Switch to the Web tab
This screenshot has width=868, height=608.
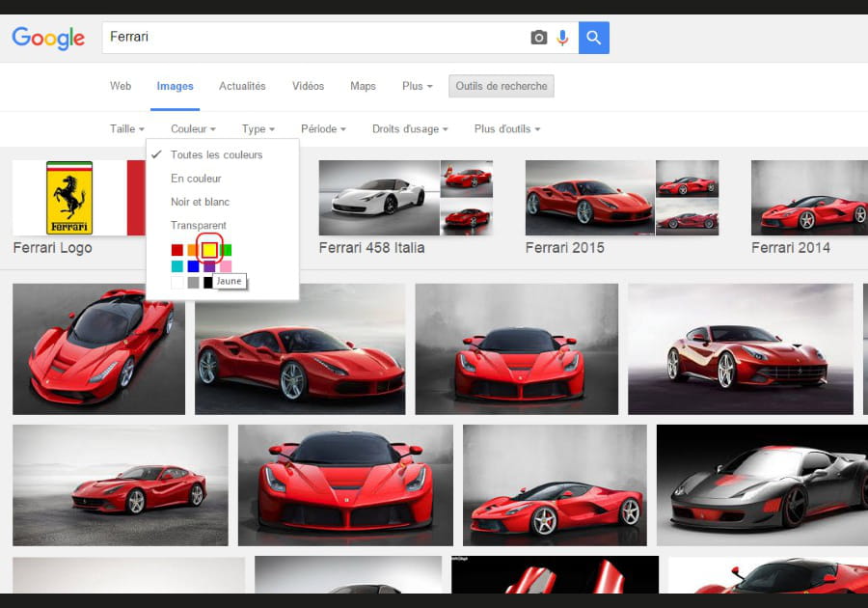pos(121,86)
